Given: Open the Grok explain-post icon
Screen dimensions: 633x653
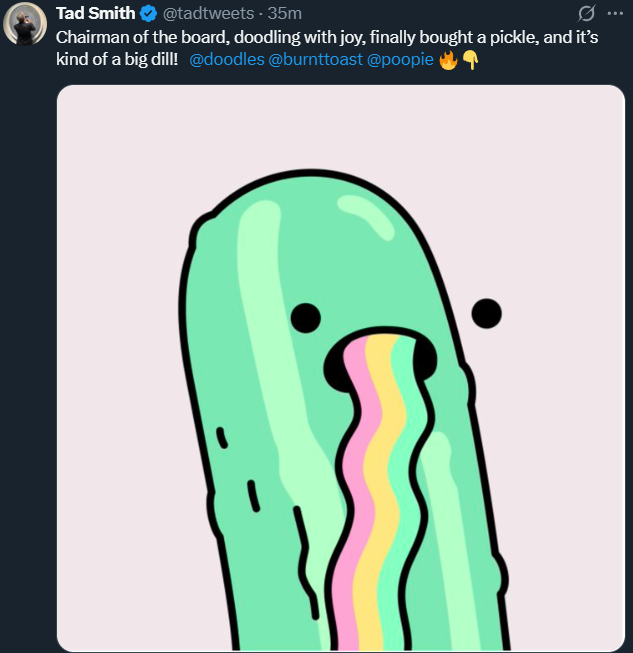Looking at the screenshot, I should pos(586,13).
